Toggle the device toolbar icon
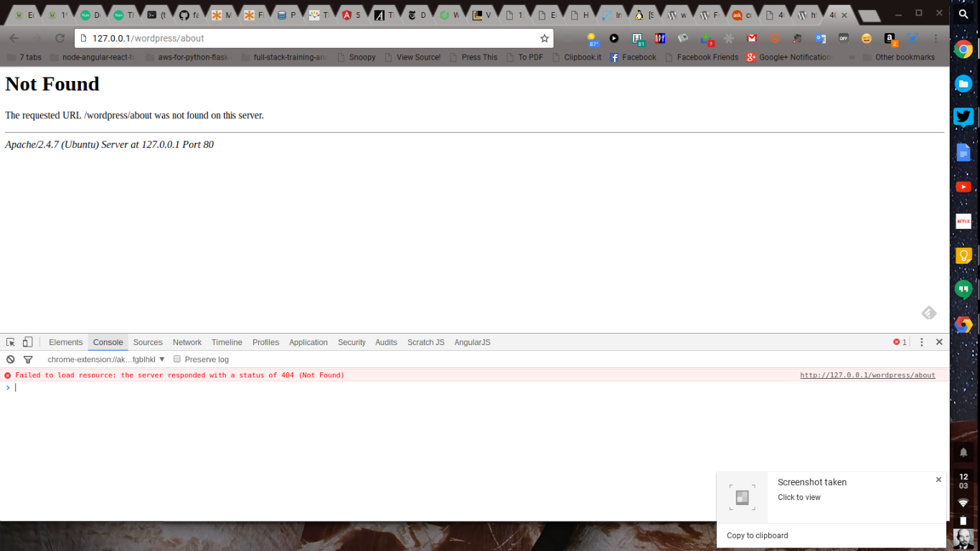 pyautogui.click(x=27, y=342)
